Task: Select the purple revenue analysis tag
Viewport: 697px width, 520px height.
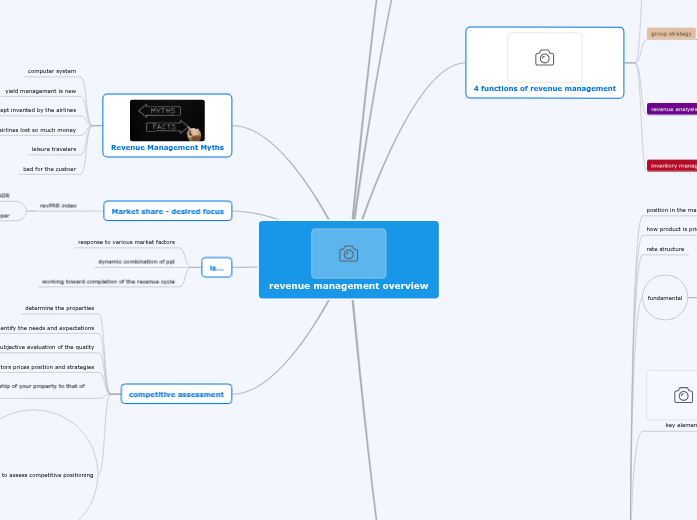Action: [x=672, y=109]
